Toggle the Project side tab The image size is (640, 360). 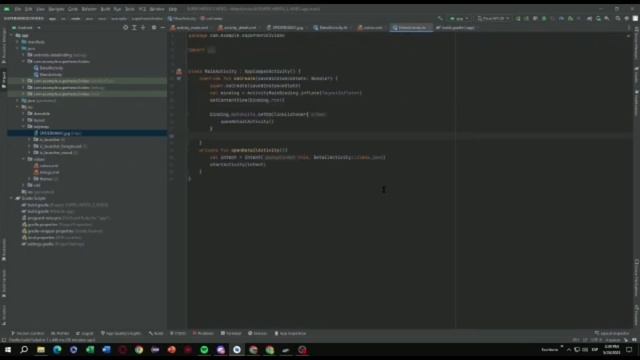pyautogui.click(x=4, y=80)
